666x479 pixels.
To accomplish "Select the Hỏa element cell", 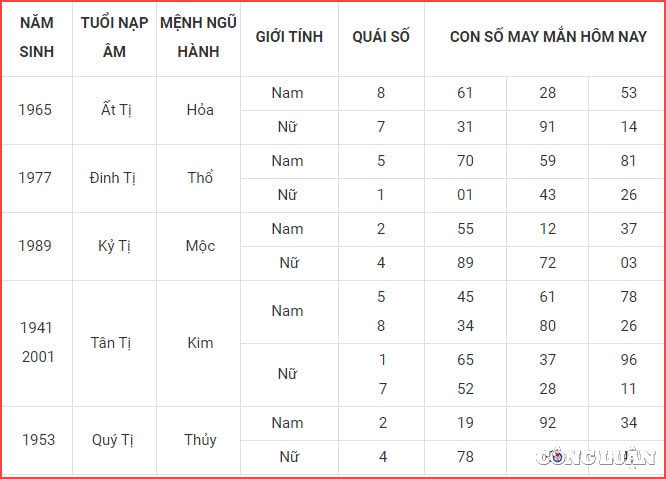I will click(x=200, y=110).
